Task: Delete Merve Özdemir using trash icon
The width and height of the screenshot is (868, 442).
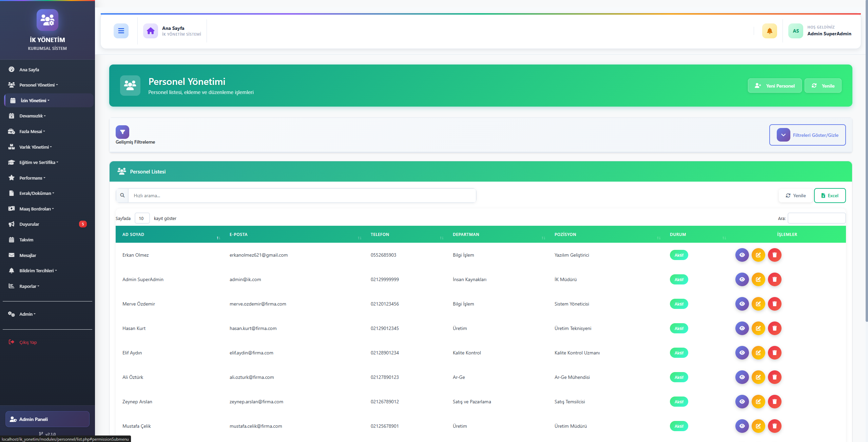Action: 774,304
